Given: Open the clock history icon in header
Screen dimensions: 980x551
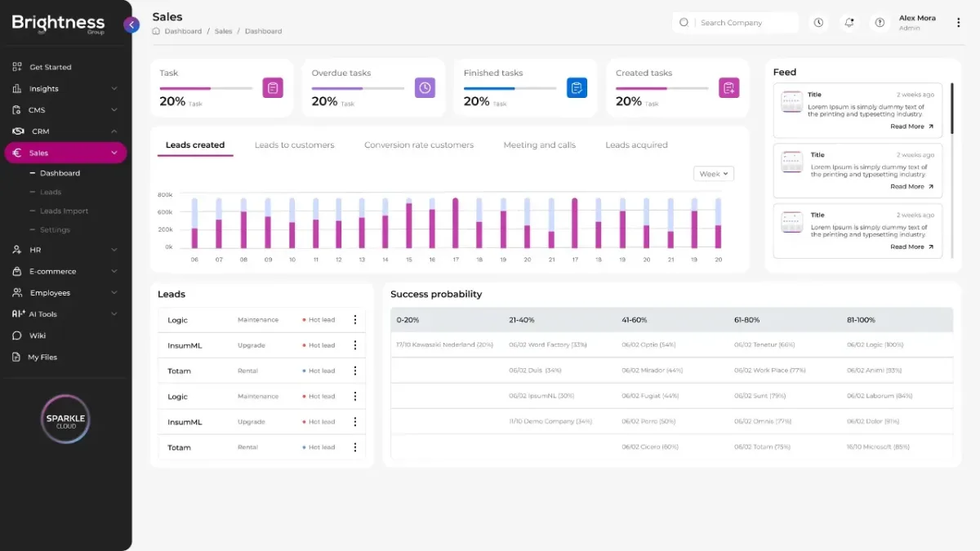Looking at the screenshot, I should pyautogui.click(x=818, y=23).
